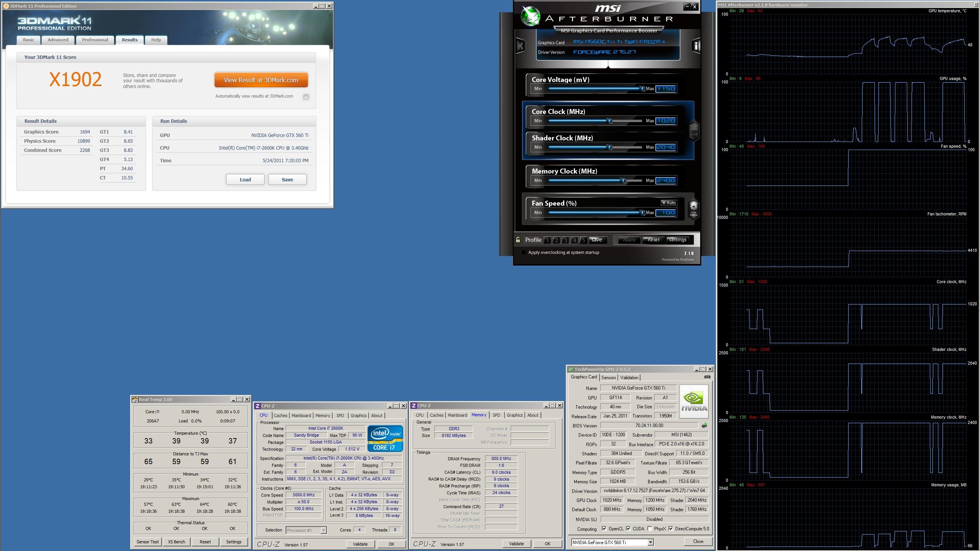Click the Core Voltage slider handle
Image resolution: width=980 pixels, height=551 pixels.
pos(643,89)
